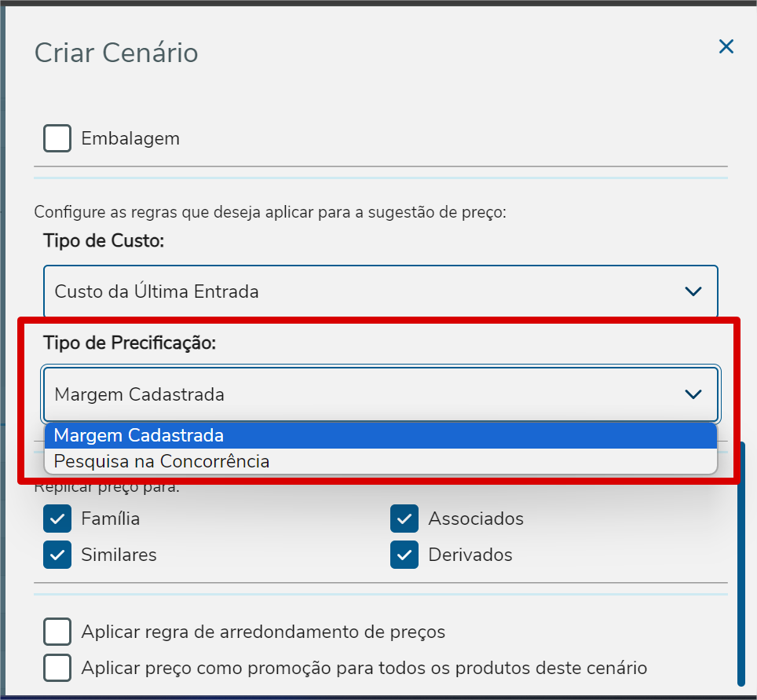757x700 pixels.
Task: Enable the Embalagem checkbox
Action: 58,139
